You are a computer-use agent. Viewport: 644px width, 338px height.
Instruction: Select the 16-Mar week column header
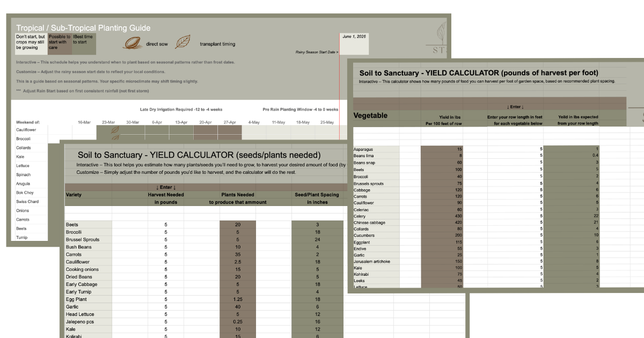[84, 122]
